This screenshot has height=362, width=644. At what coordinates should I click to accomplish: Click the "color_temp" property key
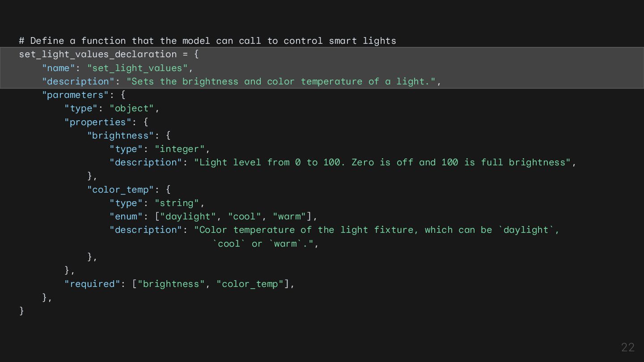[120, 189]
